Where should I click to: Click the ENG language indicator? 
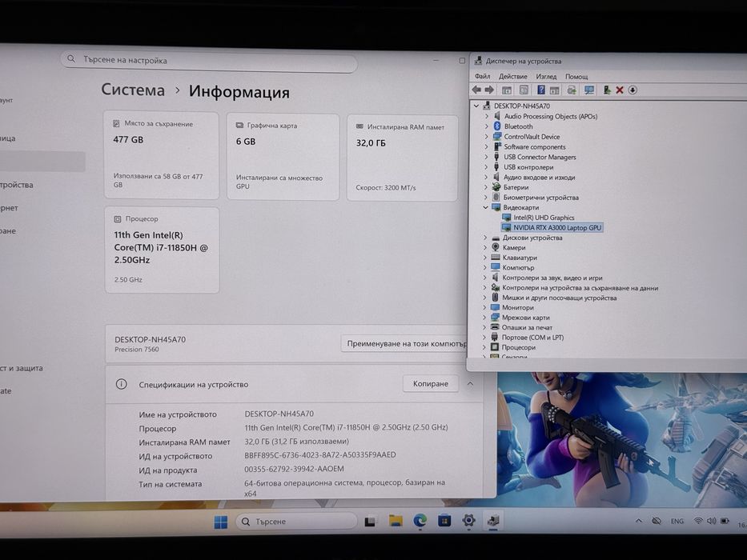[x=677, y=521]
